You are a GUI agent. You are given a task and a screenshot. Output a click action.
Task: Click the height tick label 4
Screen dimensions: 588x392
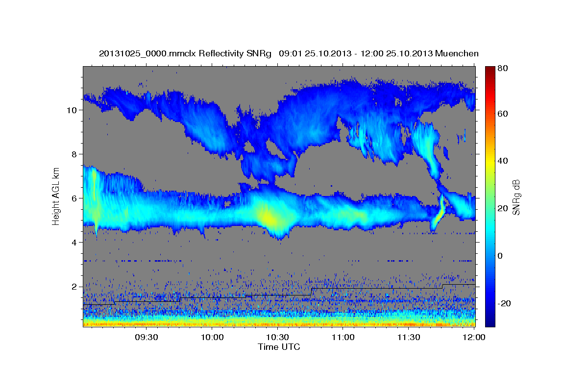73,243
